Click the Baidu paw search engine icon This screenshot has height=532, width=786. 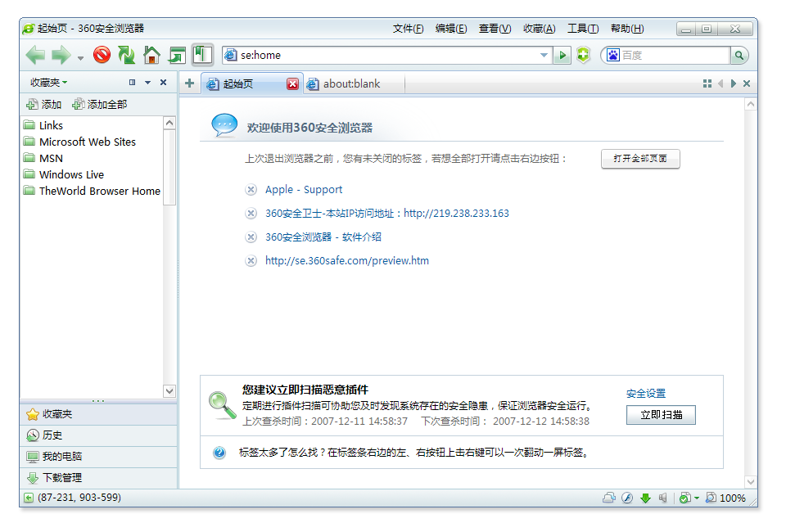[612, 55]
